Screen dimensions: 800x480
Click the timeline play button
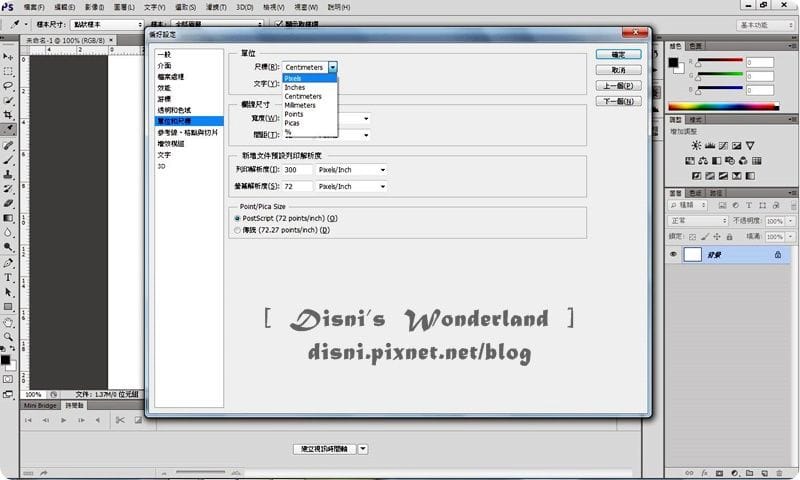63,420
